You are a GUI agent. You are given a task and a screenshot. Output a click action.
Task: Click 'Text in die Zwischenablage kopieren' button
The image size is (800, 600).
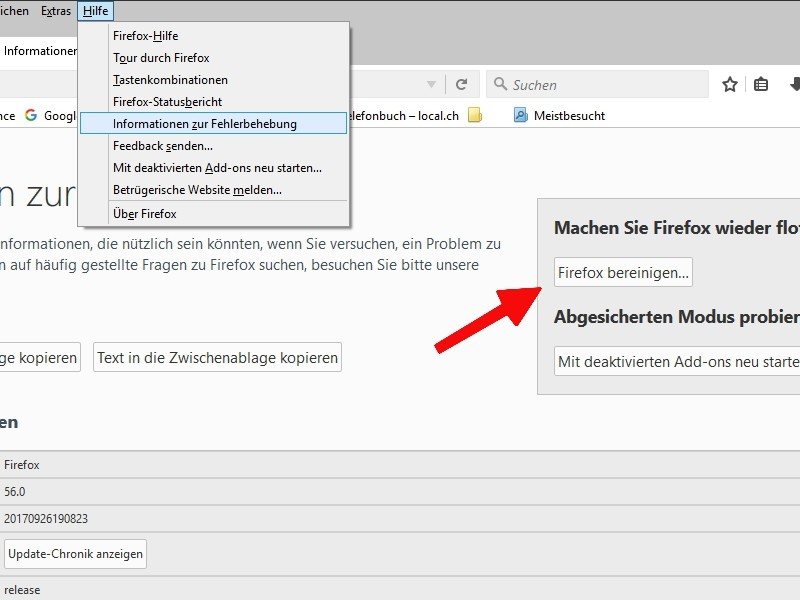coord(217,358)
